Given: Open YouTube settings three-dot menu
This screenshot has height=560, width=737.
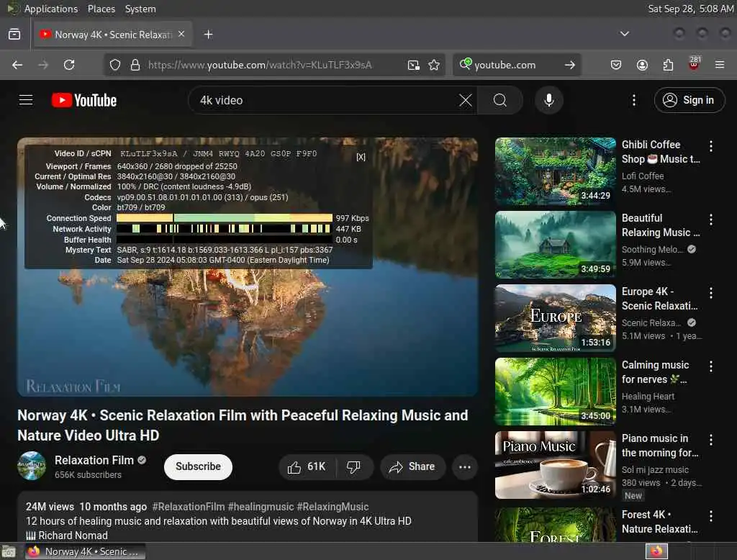Looking at the screenshot, I should coord(634,100).
